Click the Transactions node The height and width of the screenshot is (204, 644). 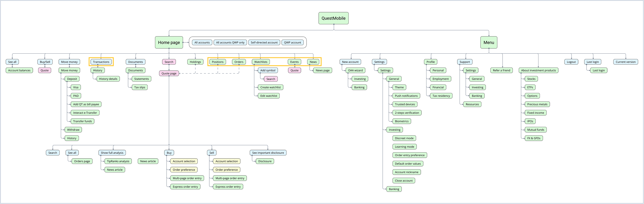(101, 62)
